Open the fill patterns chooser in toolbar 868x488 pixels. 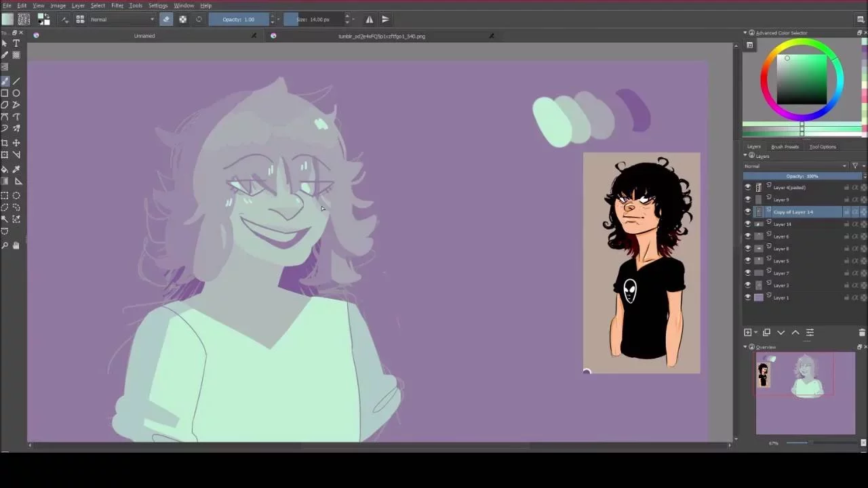pos(23,19)
